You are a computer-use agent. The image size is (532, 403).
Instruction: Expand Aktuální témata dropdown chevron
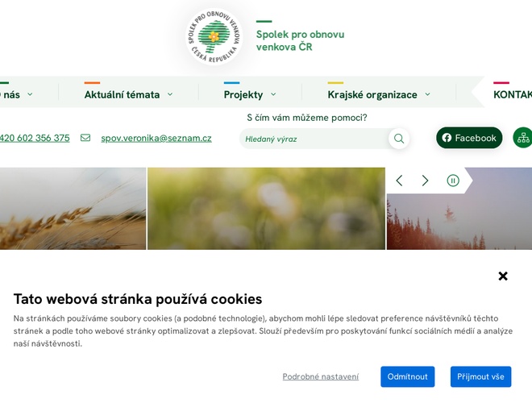pyautogui.click(x=170, y=94)
